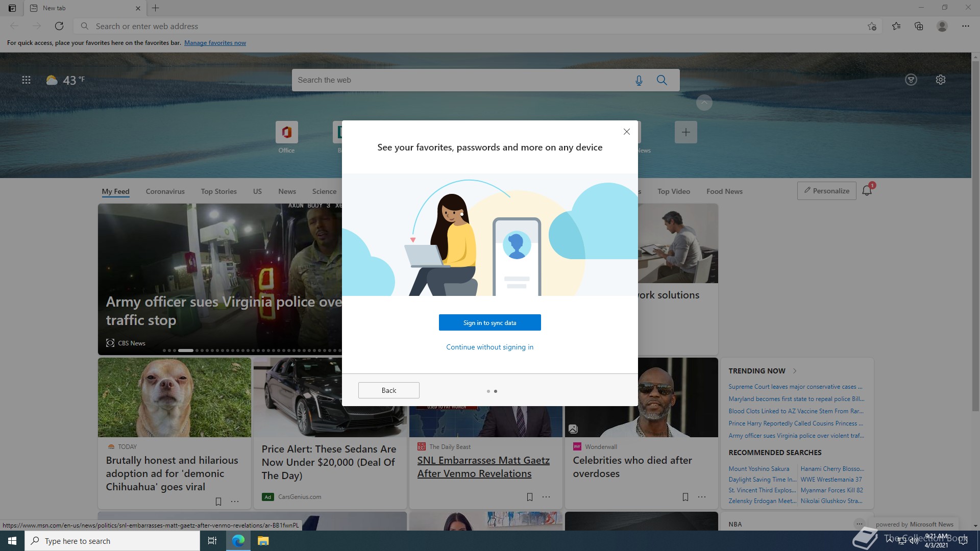Screen dimensions: 980x551
Task: Search Mount Yoshino Sakura
Action: pyautogui.click(x=758, y=469)
